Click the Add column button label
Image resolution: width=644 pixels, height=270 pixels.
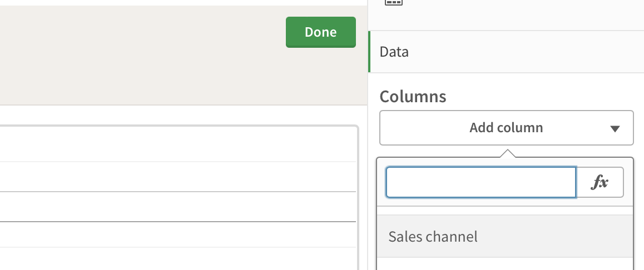(x=506, y=128)
